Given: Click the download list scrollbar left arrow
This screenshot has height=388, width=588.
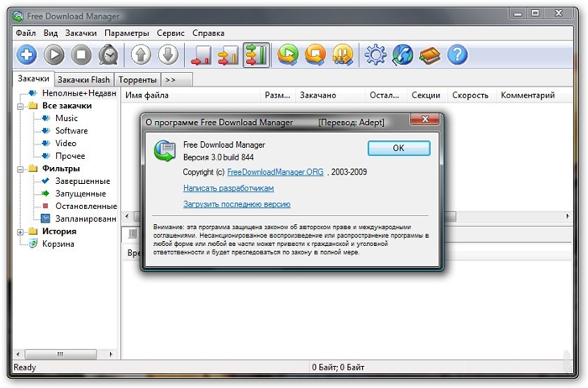Looking at the screenshot, I should (x=127, y=217).
